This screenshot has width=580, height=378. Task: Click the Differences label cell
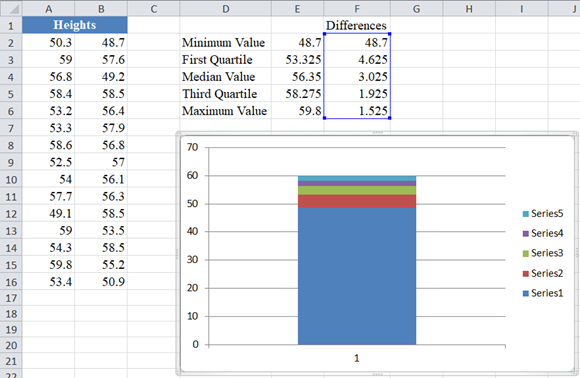(x=357, y=25)
